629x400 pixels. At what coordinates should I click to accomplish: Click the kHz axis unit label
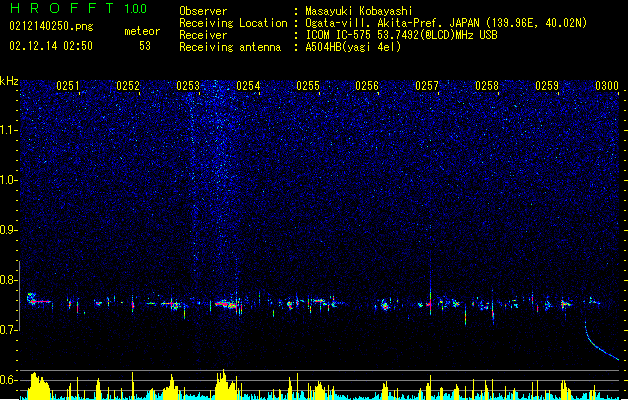point(9,81)
